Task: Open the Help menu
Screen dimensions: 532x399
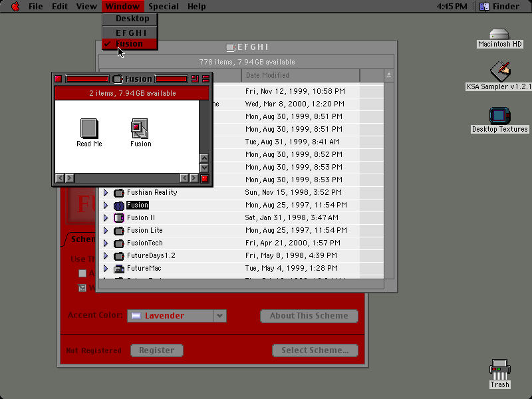Action: click(196, 7)
